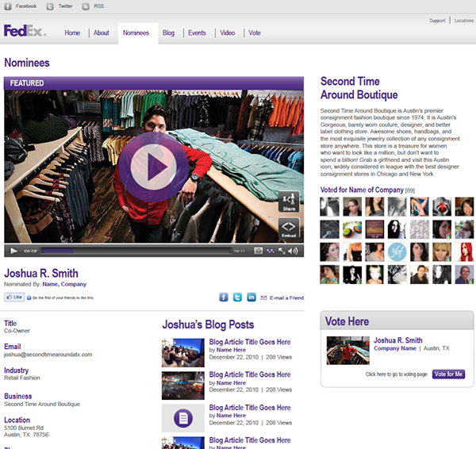Click the Retail Fashion industry text
This screenshot has height=449, width=476.
(x=22, y=378)
